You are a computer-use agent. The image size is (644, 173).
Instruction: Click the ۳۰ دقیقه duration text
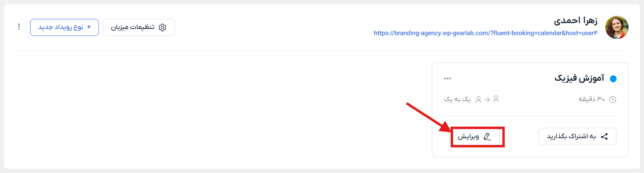[x=591, y=99]
